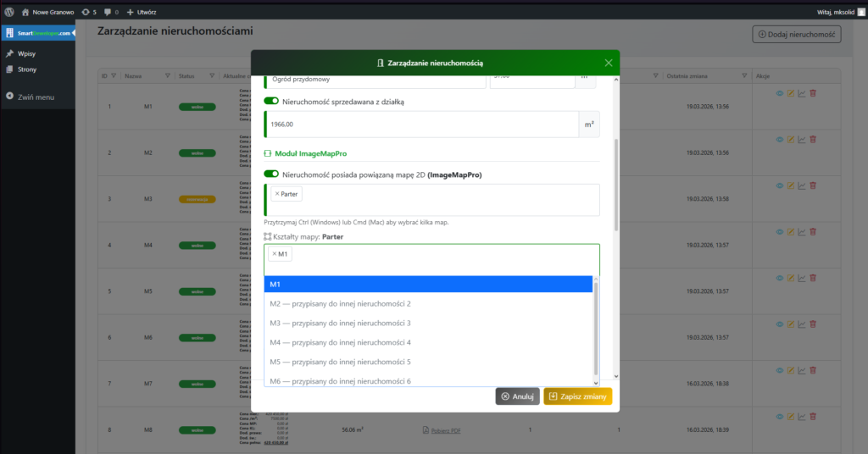The width and height of the screenshot is (868, 454).
Task: Edit property M2 with the pencil icon
Action: tap(791, 140)
